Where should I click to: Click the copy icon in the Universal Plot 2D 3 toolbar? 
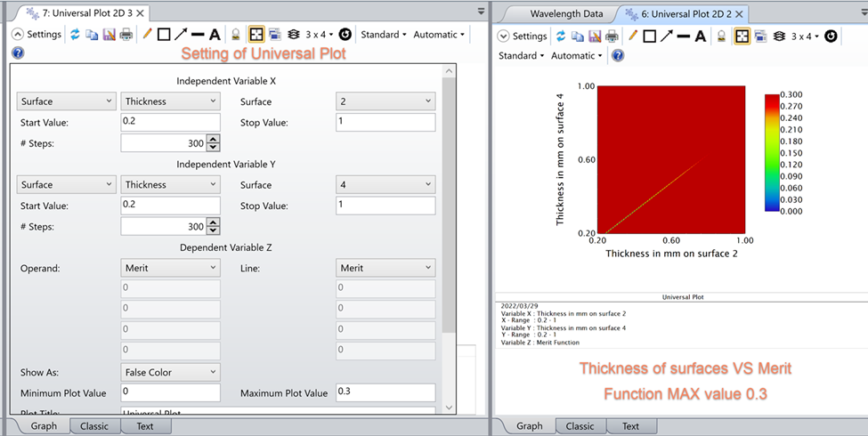pos(92,35)
